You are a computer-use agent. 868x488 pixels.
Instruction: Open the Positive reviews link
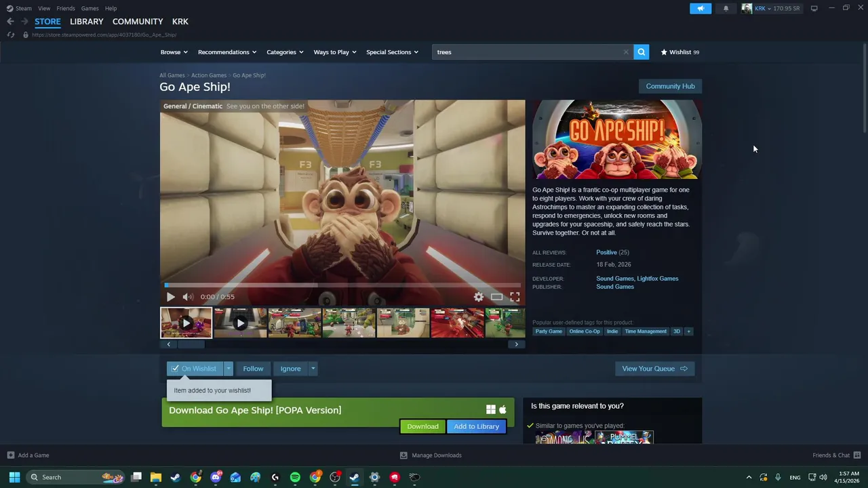(x=606, y=252)
